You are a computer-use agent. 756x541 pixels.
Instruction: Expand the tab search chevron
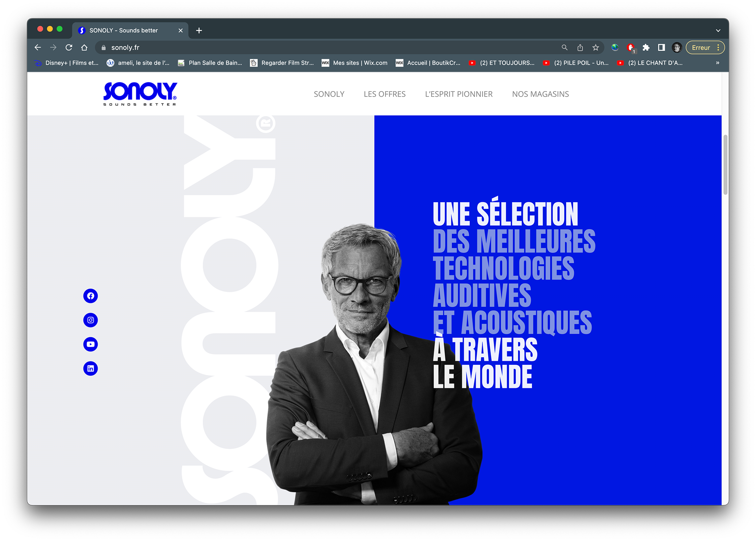pyautogui.click(x=718, y=30)
